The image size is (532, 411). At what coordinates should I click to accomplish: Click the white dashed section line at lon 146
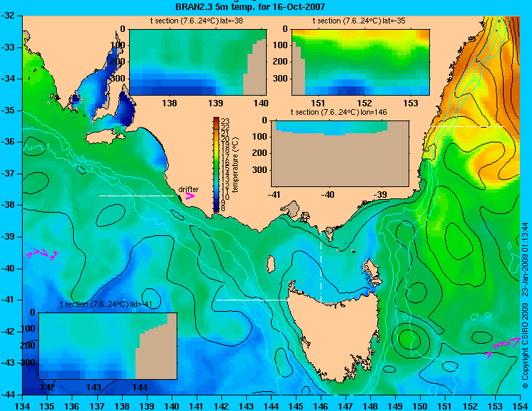tap(321, 261)
